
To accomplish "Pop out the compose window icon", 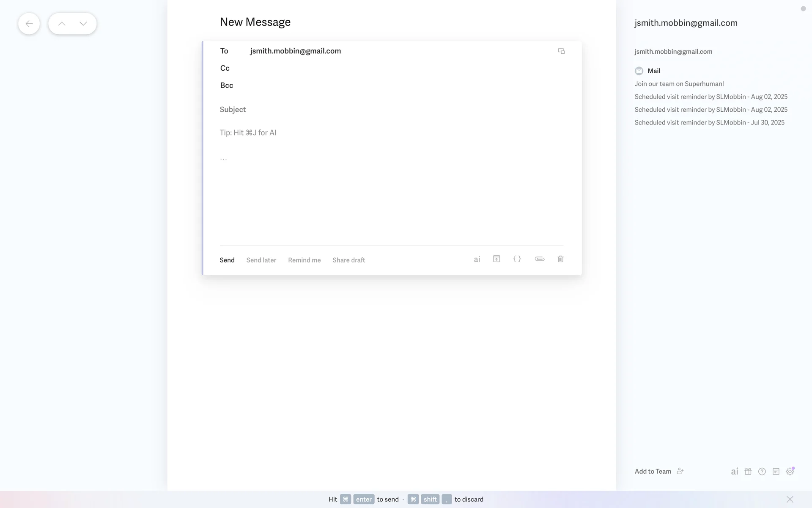I will point(561,51).
